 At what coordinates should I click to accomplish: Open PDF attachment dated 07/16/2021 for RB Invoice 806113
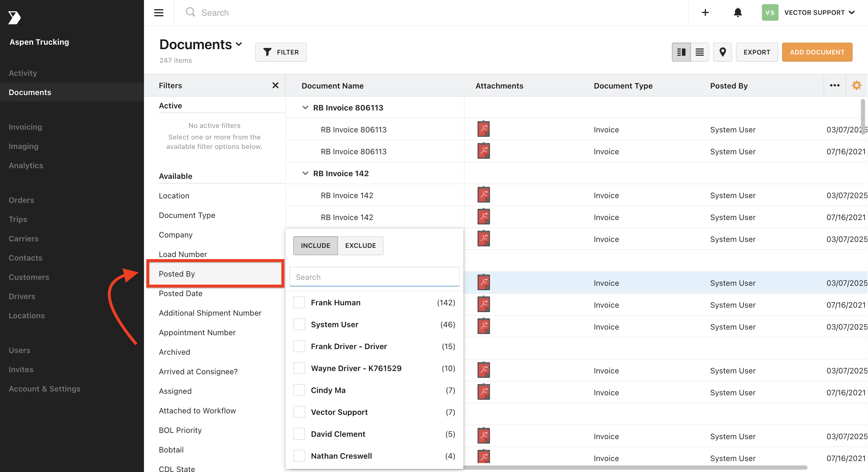tap(483, 151)
